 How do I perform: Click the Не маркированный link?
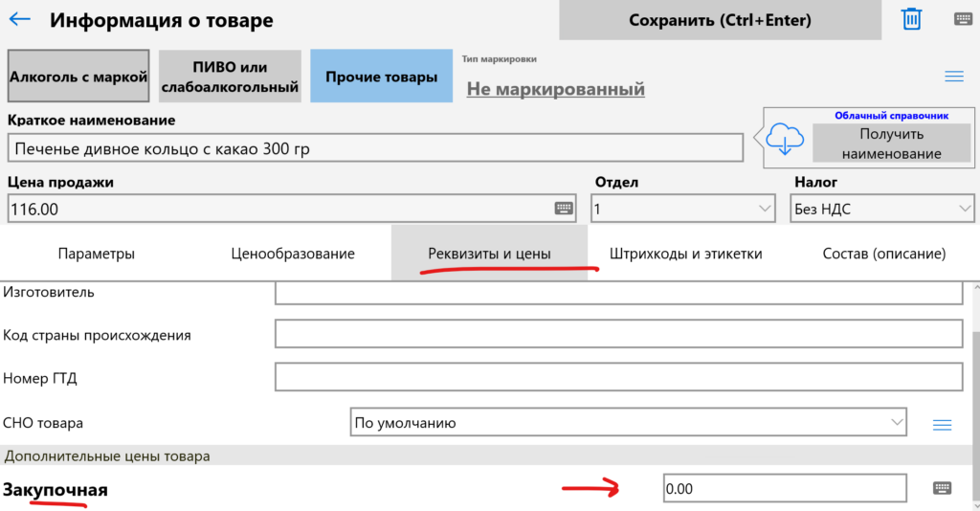pyautogui.click(x=555, y=89)
